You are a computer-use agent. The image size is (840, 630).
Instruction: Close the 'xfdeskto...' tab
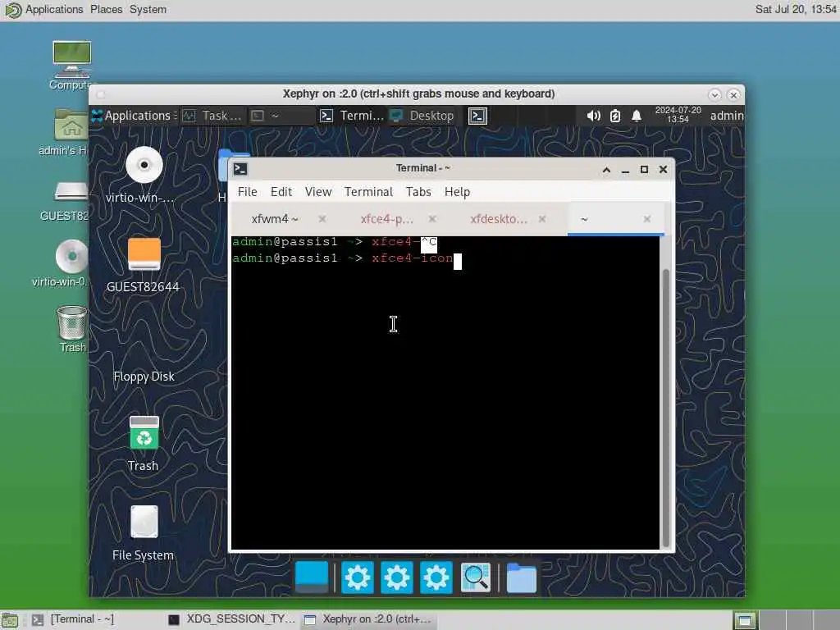(x=542, y=219)
